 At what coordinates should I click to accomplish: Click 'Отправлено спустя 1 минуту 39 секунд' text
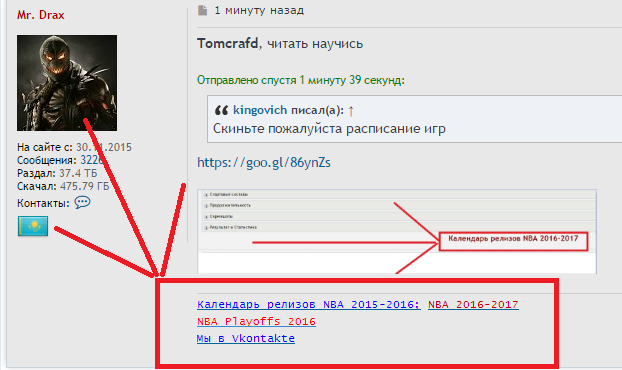(301, 80)
